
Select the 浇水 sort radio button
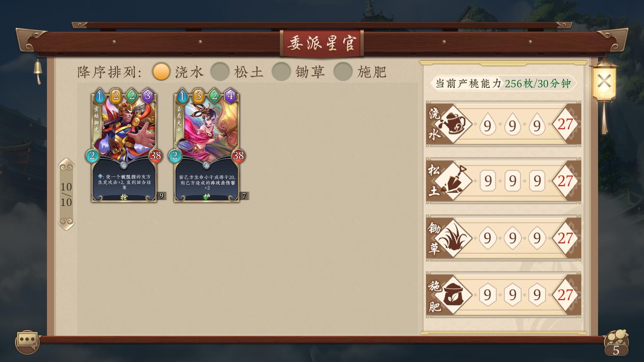point(161,72)
